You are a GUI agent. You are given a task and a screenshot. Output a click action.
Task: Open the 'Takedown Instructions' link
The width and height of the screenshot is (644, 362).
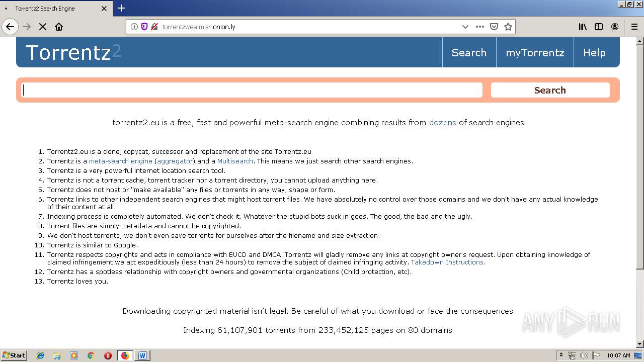tap(447, 262)
